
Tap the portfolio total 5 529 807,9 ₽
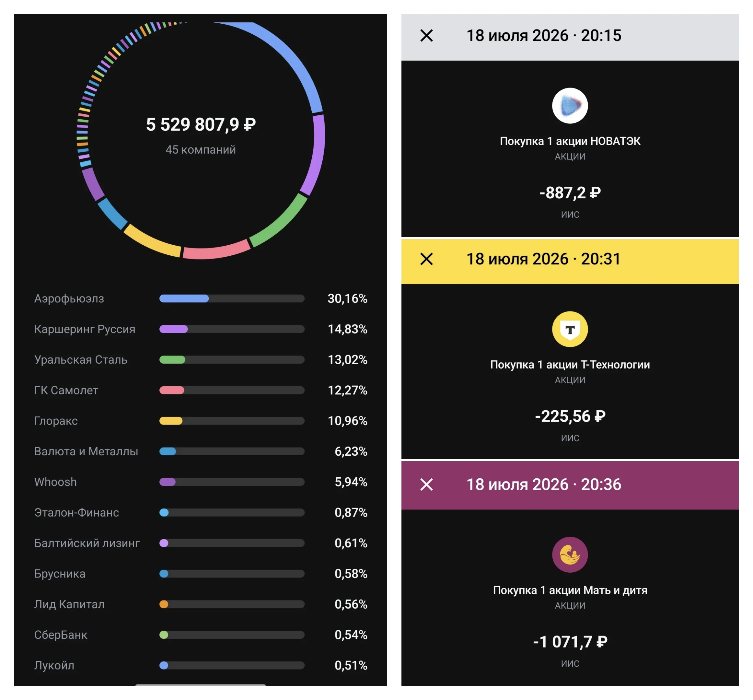[x=201, y=125]
